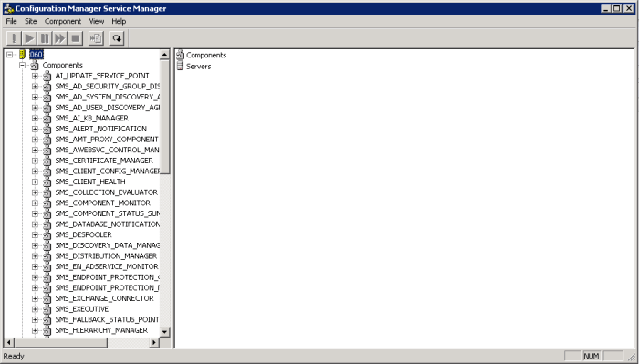Click the SMS_COLLECTION_EVALUATOR icon

[47, 192]
